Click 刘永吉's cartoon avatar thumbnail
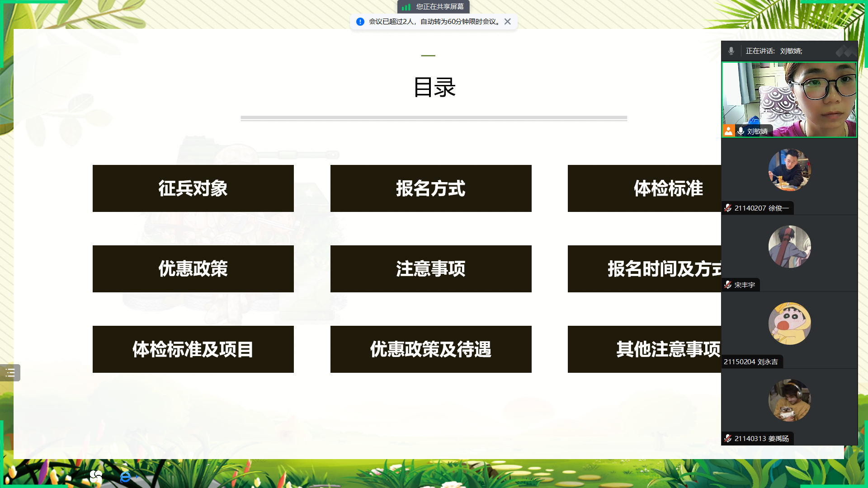Viewport: 868px width, 488px height. pos(789,324)
